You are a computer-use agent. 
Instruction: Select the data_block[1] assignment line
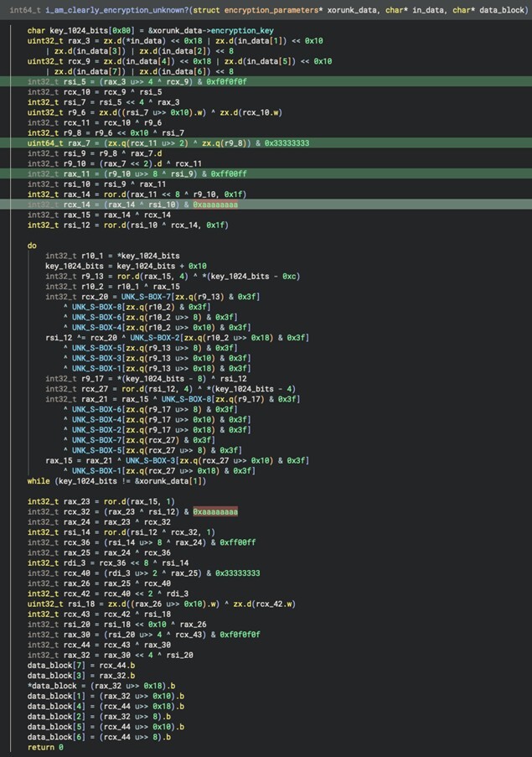pos(106,696)
